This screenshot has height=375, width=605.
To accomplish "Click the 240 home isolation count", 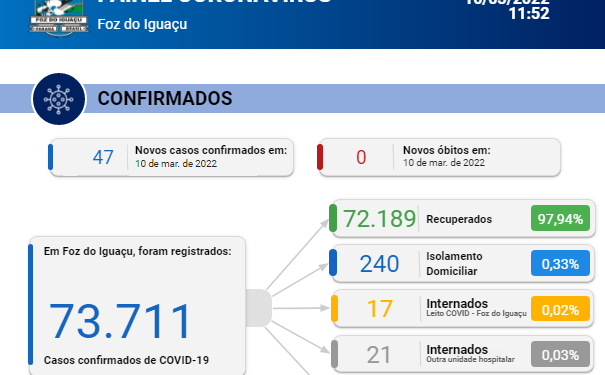I will [379, 264].
